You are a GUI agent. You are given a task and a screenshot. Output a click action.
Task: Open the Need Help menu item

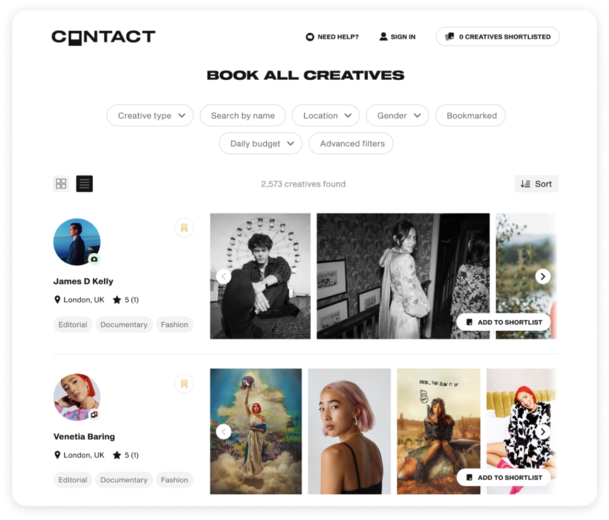pos(332,37)
